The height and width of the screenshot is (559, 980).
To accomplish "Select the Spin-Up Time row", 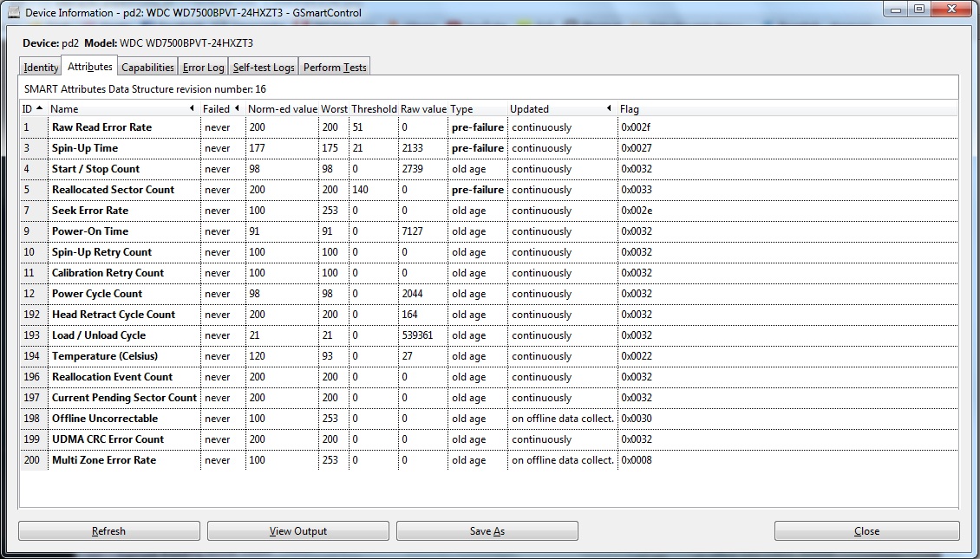I will pyautogui.click(x=489, y=148).
